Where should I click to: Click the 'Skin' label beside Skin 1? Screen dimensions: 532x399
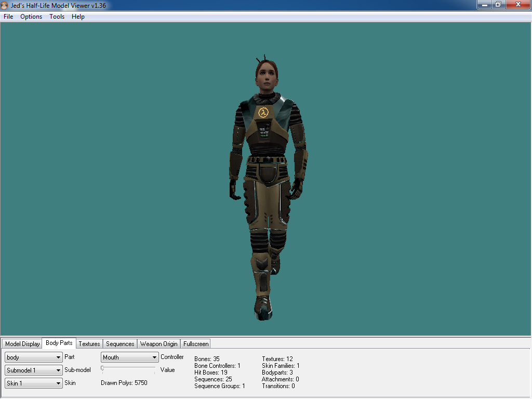[x=70, y=383]
